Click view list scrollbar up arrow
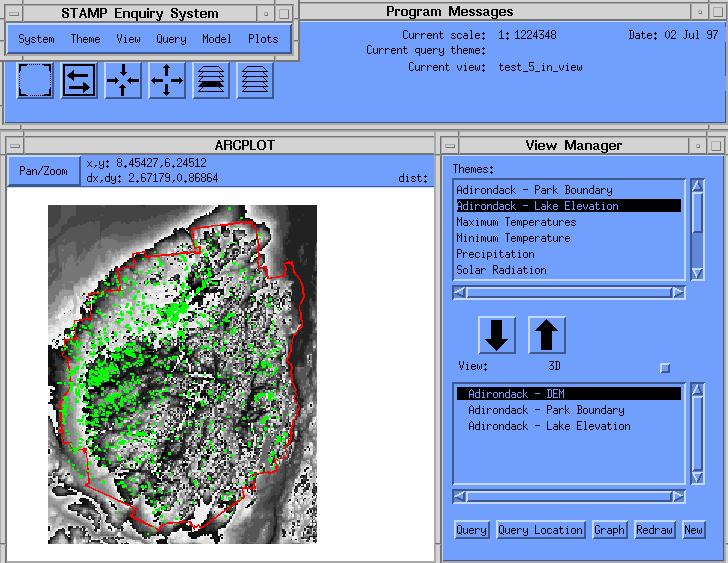728x563 pixels. 697,390
